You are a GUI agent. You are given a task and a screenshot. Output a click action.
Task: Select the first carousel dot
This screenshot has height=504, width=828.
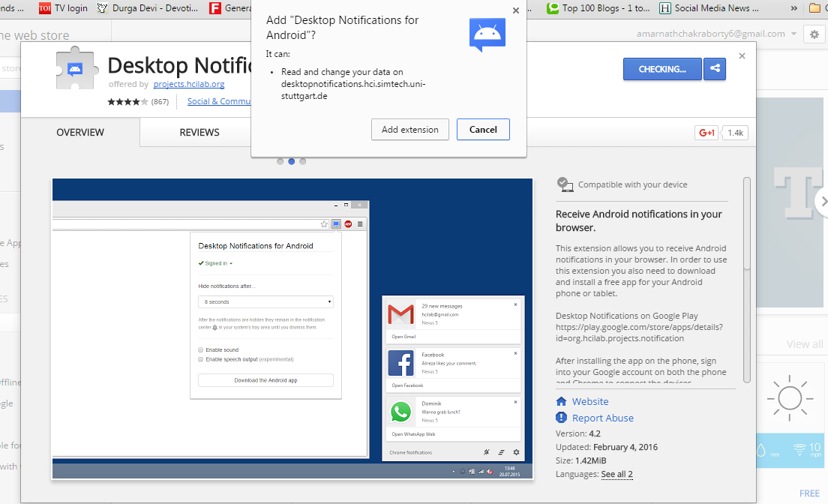pyautogui.click(x=280, y=162)
